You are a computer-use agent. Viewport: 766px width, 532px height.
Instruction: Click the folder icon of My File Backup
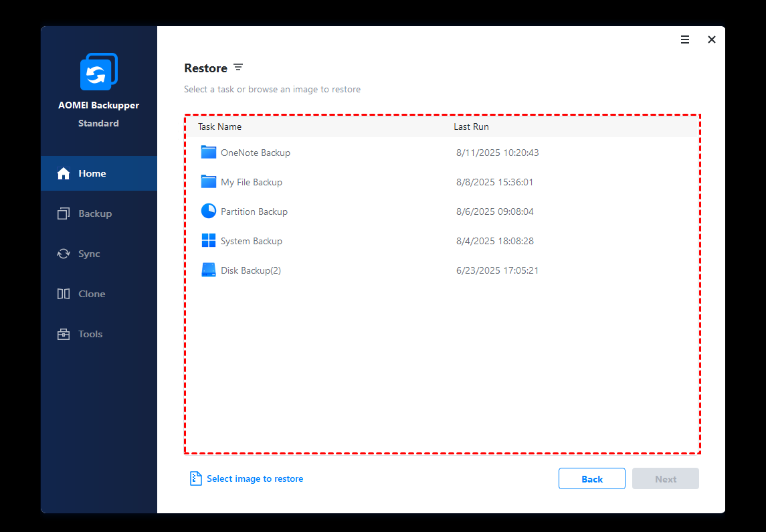point(209,182)
